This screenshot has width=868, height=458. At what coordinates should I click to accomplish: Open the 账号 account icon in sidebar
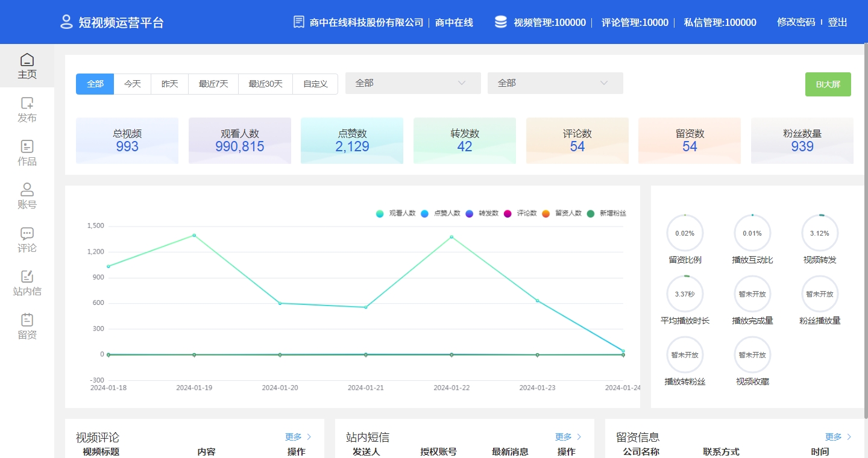(x=27, y=190)
